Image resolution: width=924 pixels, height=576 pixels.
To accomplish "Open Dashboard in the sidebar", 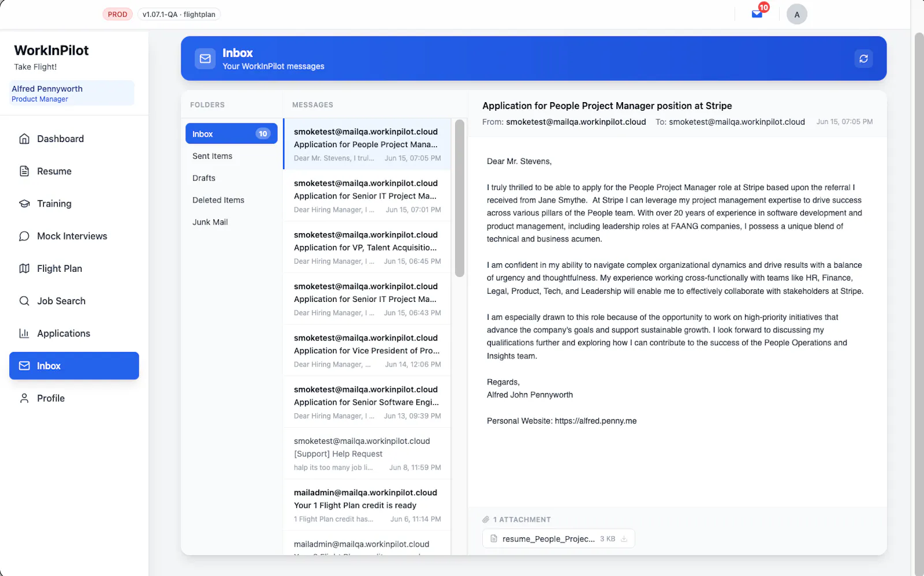I will coord(74,139).
